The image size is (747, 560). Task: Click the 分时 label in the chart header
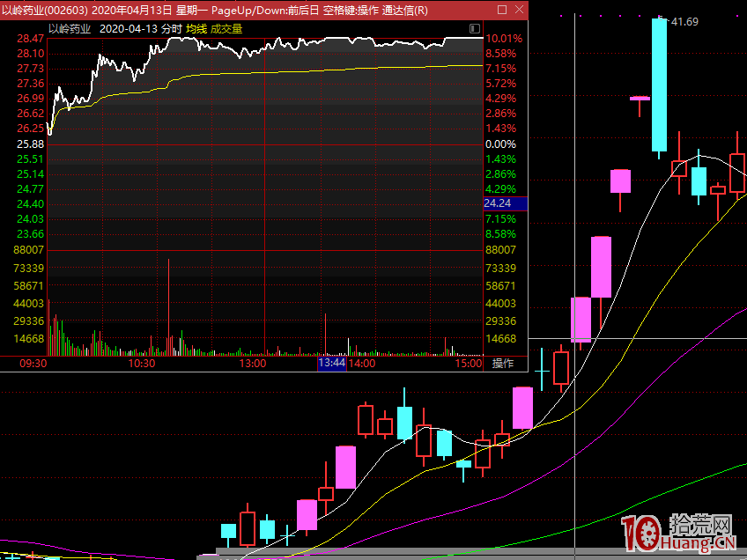tap(172, 28)
